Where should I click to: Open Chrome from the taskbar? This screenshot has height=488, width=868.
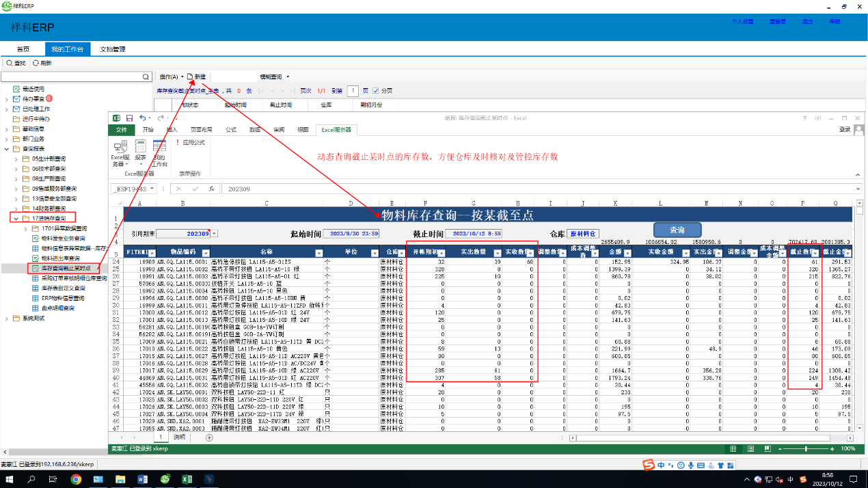76,480
